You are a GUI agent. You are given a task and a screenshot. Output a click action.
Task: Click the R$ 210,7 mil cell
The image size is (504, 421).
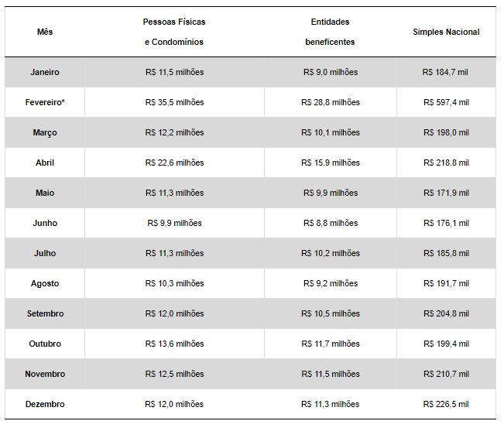click(446, 374)
